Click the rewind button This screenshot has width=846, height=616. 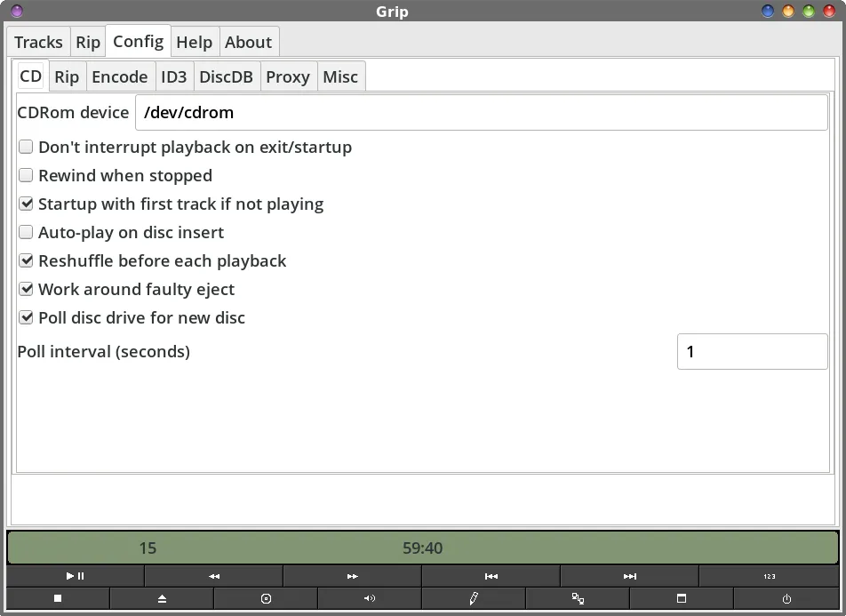click(213, 576)
